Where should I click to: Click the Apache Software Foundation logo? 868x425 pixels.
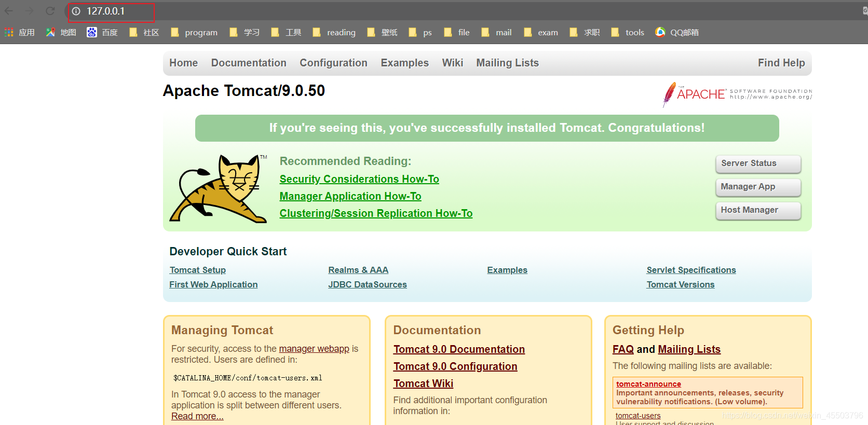(x=737, y=94)
